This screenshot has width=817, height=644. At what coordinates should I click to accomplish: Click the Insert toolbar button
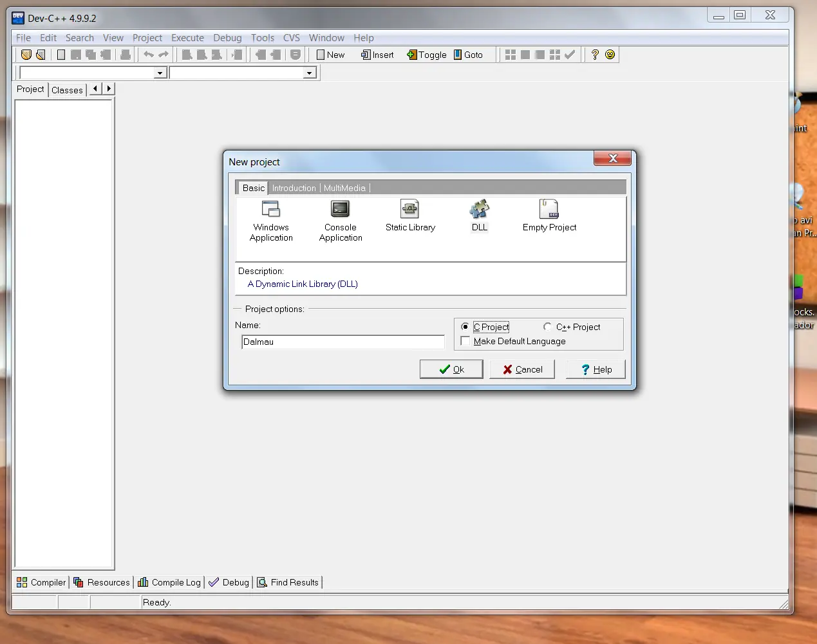point(377,55)
